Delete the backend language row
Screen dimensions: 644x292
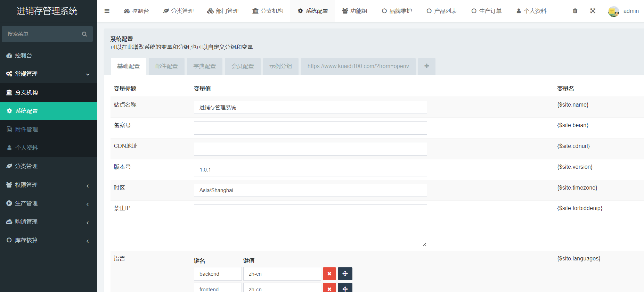(x=329, y=274)
